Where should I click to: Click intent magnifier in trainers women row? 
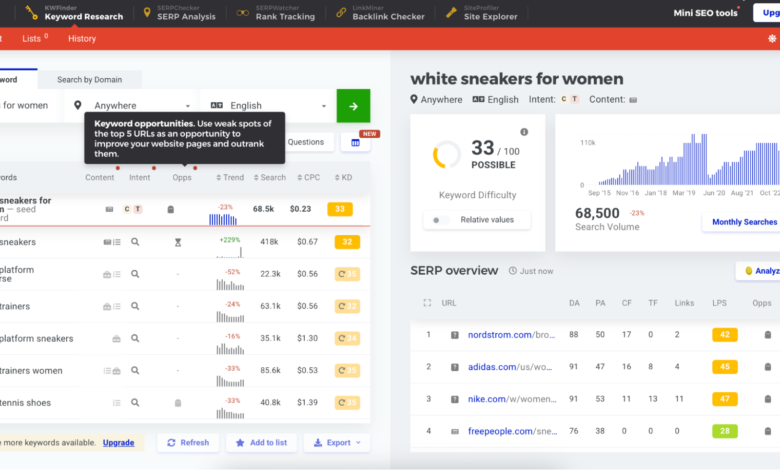[x=135, y=371]
